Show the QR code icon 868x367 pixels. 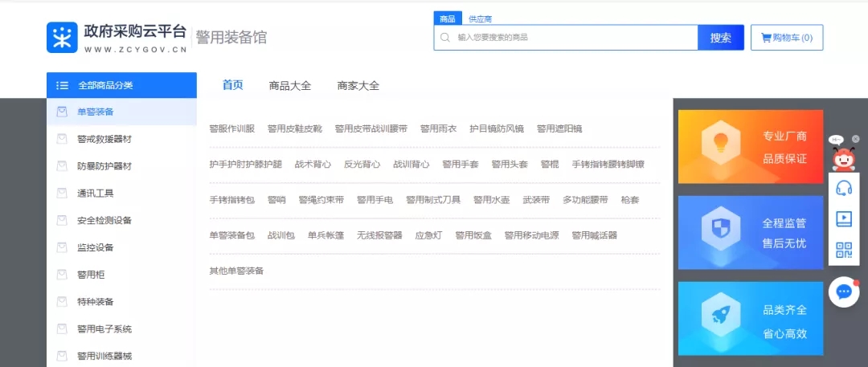click(x=844, y=249)
